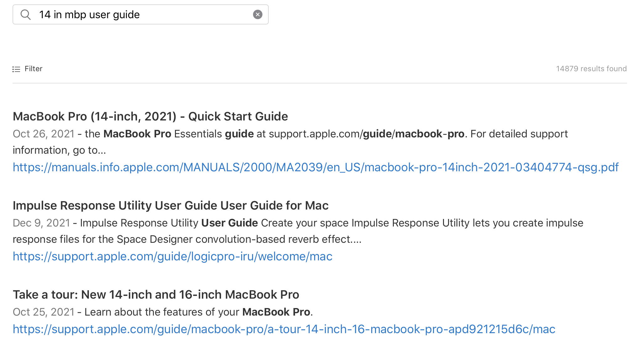The height and width of the screenshot is (362, 644).
Task: Open the Impulse Response Utility User Guide title
Action: (x=171, y=205)
